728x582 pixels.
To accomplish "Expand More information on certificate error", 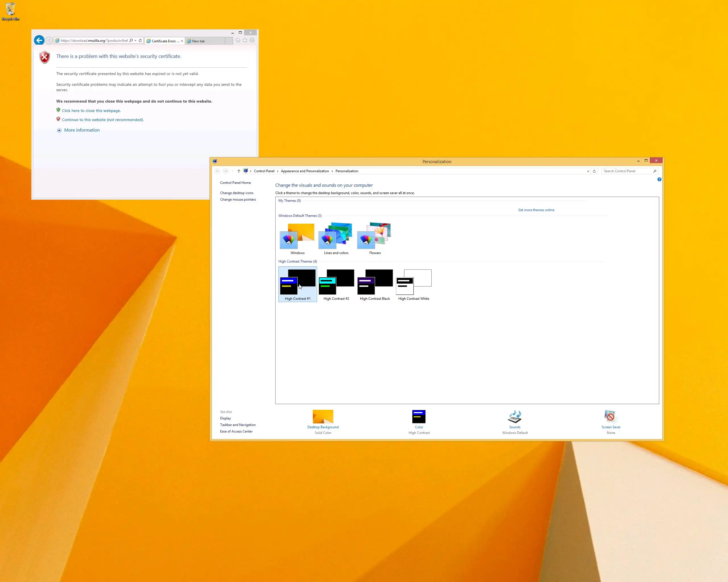I will (x=81, y=130).
